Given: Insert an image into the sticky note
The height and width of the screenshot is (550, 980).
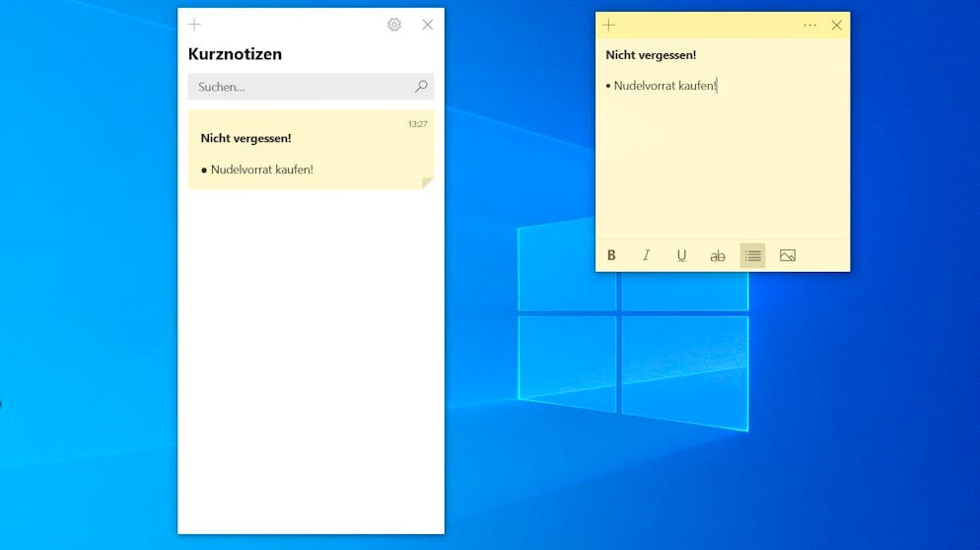Looking at the screenshot, I should tap(788, 255).
